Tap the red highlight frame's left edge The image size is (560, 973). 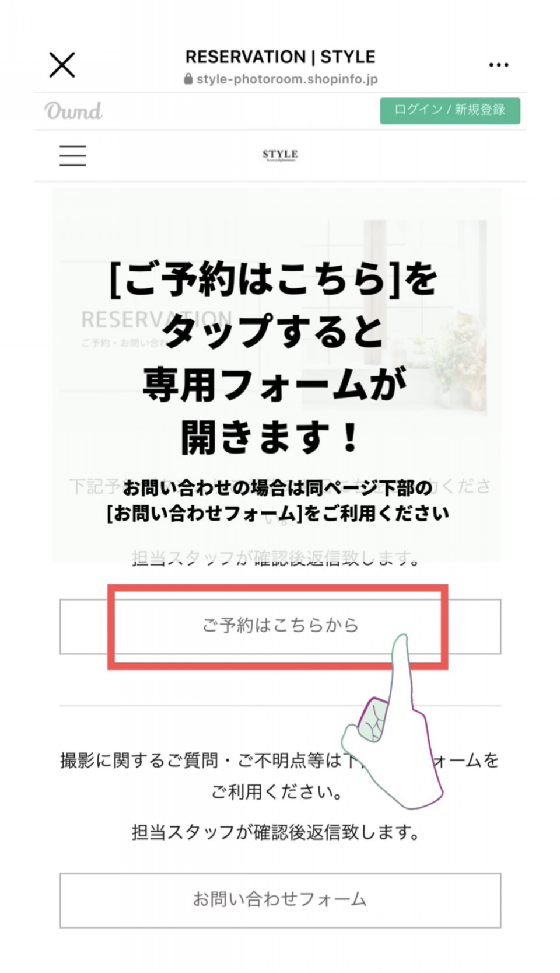pos(111,627)
